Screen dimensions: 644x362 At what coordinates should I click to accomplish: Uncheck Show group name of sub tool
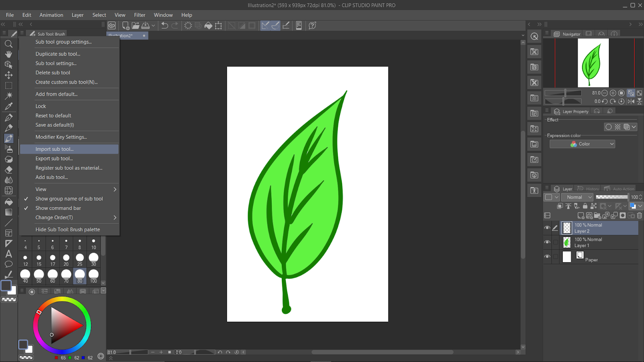pos(69,199)
